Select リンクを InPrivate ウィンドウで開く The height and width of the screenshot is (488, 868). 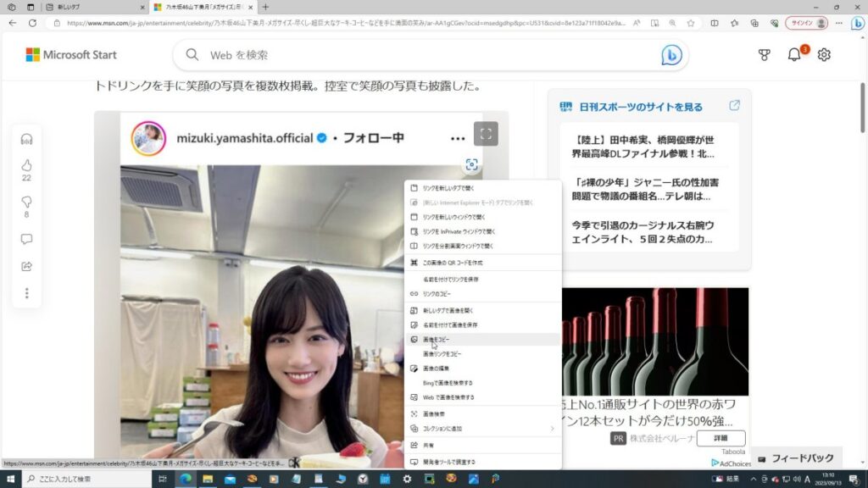(482, 231)
